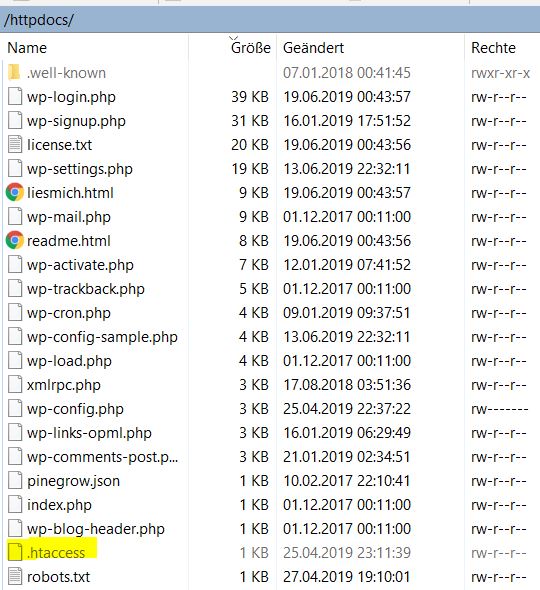Image resolution: width=540 pixels, height=590 pixels.
Task: Select the wp-load.php file name
Action: click(69, 361)
